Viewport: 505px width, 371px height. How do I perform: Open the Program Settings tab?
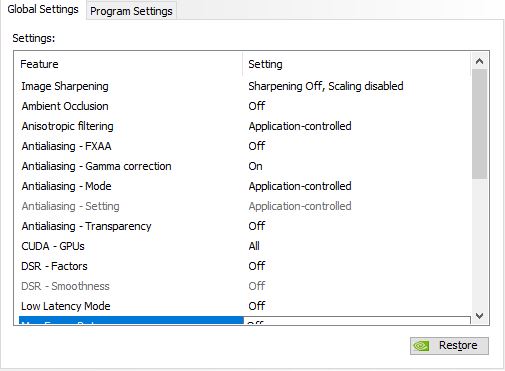(131, 11)
